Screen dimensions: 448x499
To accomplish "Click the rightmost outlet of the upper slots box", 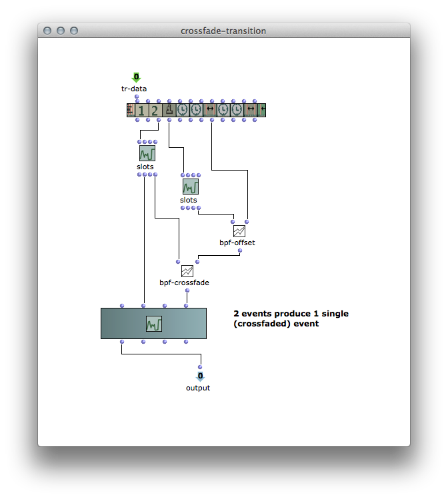I will pyautogui.click(x=155, y=175).
